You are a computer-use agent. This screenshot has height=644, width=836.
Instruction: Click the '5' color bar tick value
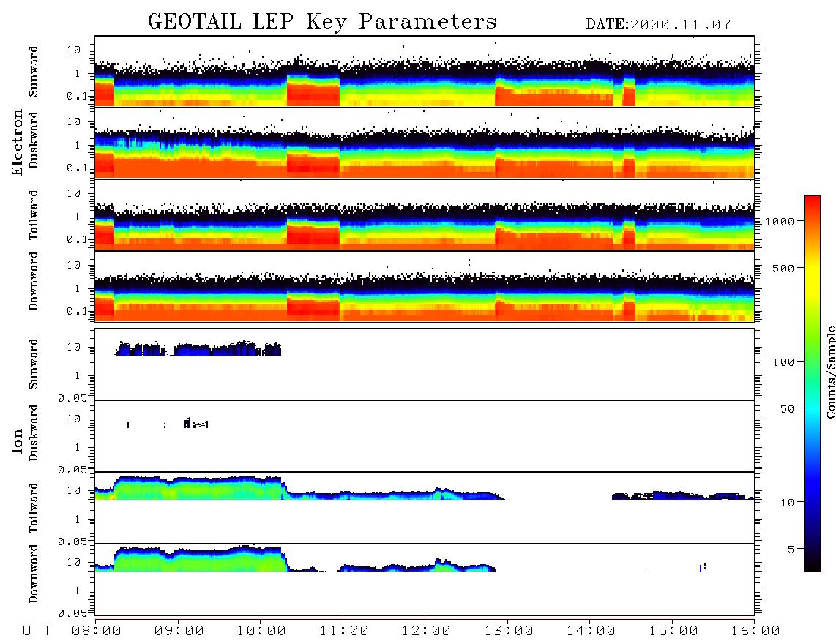[791, 550]
